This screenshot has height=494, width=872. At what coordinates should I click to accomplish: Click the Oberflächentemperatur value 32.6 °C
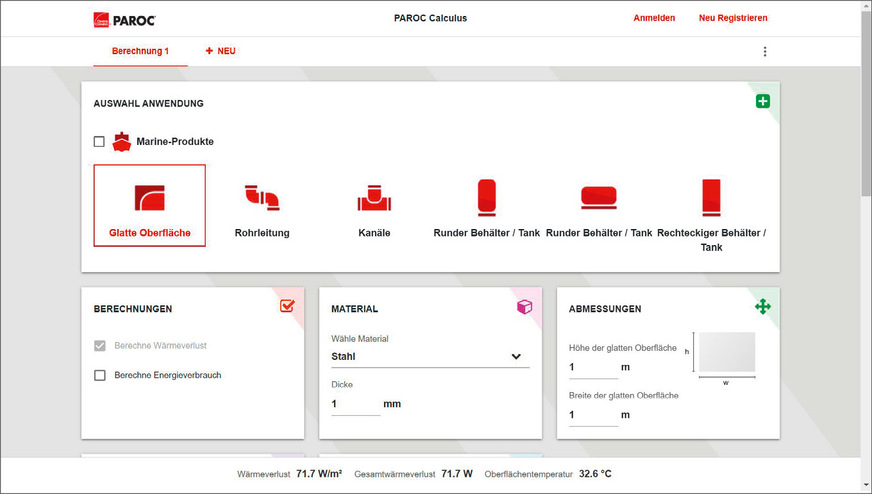tap(595, 474)
